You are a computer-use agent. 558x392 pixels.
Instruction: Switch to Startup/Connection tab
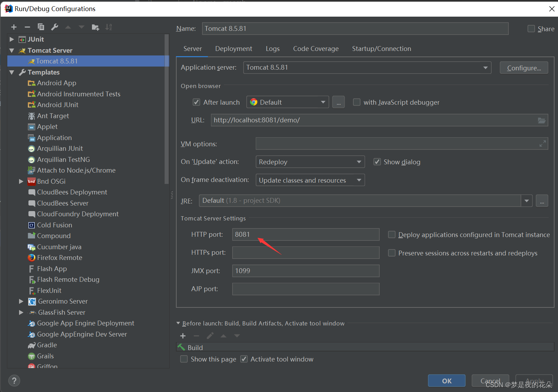[382, 49]
